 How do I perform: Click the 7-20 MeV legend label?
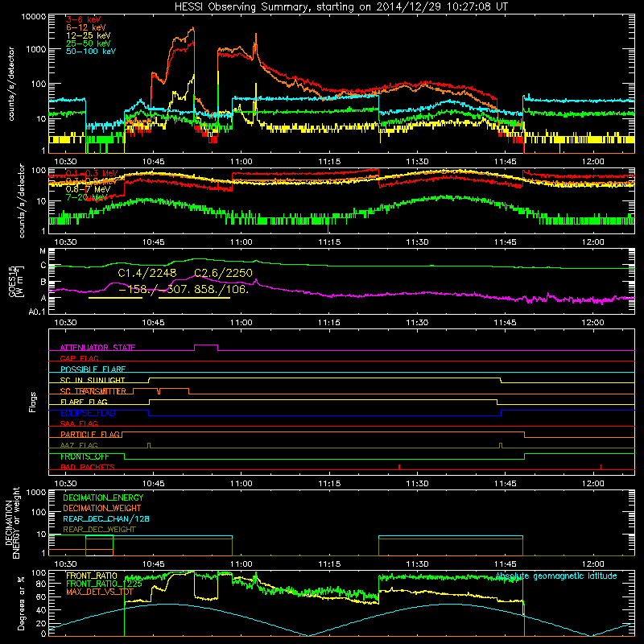[87, 197]
